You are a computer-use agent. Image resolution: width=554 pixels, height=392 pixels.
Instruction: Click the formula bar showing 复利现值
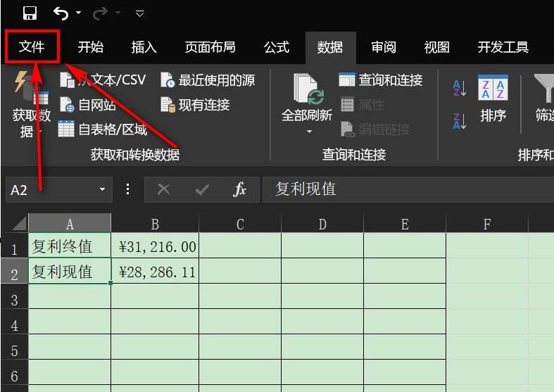pyautogui.click(x=401, y=189)
